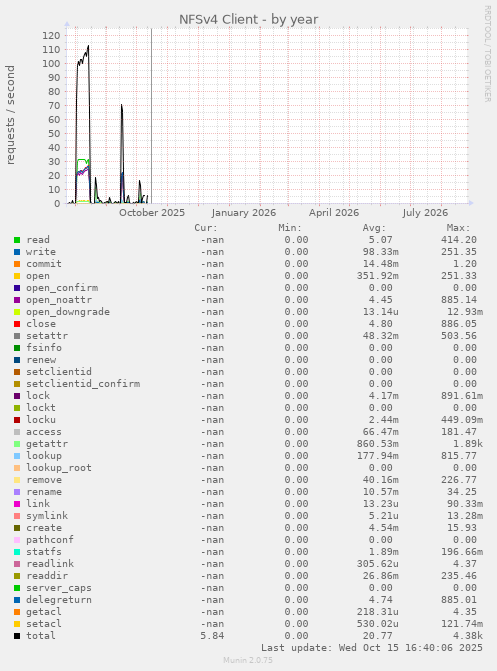Click the red close legend swatch

pos(17,324)
